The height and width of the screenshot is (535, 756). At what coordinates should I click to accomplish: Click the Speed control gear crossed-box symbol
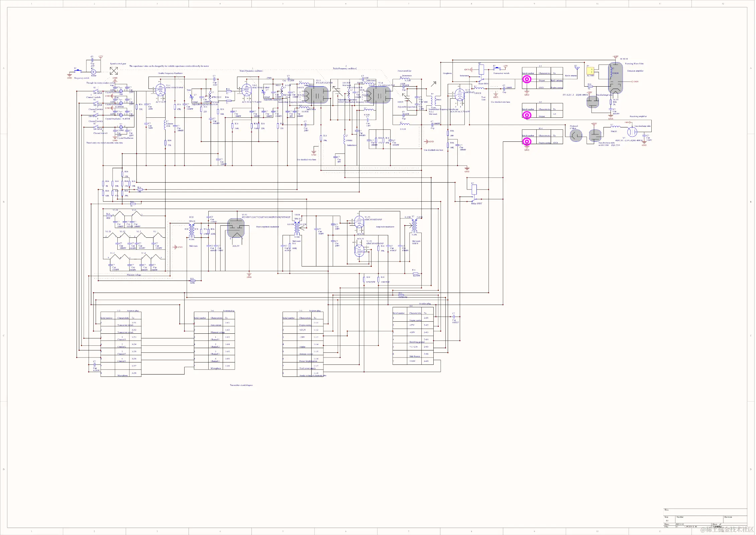(114, 71)
